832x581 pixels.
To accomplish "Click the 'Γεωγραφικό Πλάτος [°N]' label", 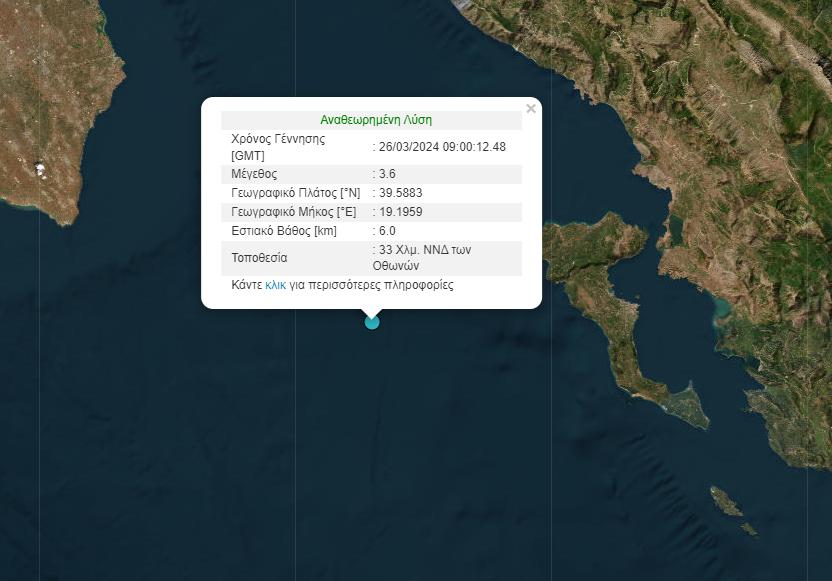I will pyautogui.click(x=295, y=192).
